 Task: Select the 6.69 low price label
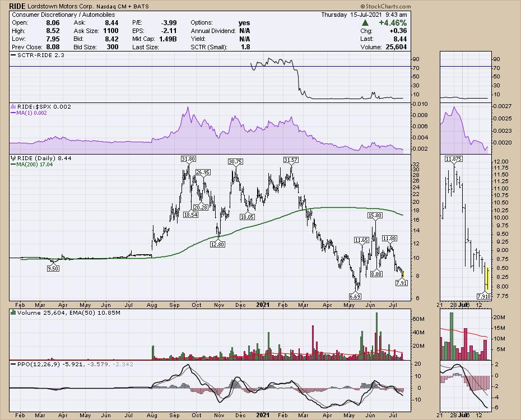(354, 296)
